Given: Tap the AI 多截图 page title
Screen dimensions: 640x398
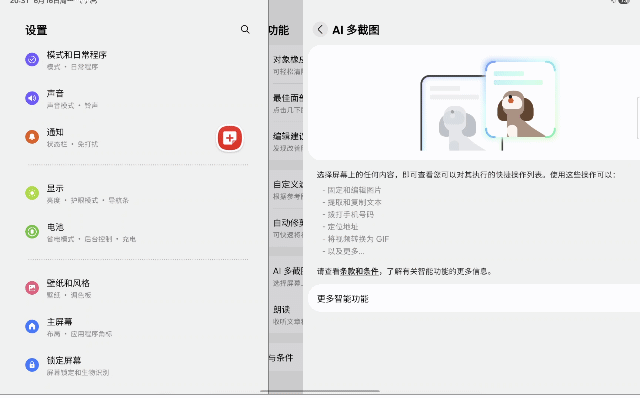Looking at the screenshot, I should pos(356,30).
